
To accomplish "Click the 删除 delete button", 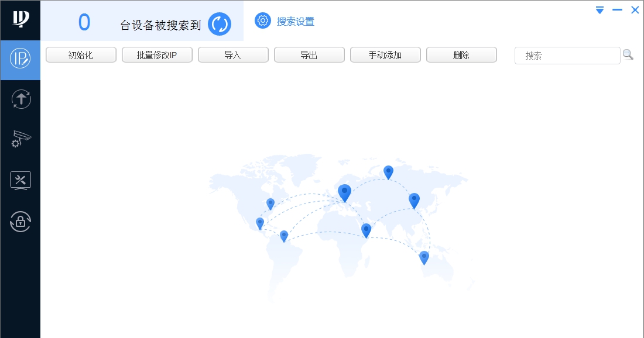I will click(x=461, y=54).
